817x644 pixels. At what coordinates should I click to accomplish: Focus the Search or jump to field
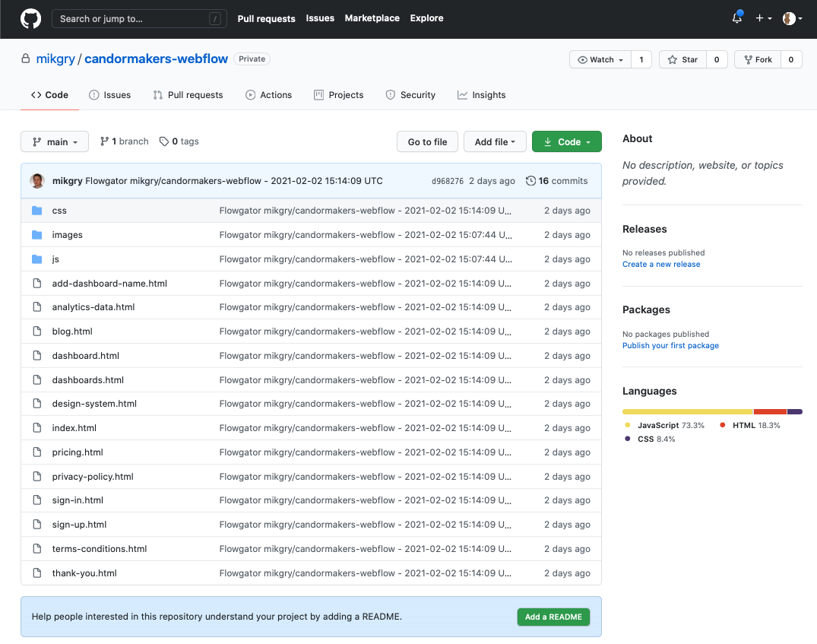pos(139,19)
